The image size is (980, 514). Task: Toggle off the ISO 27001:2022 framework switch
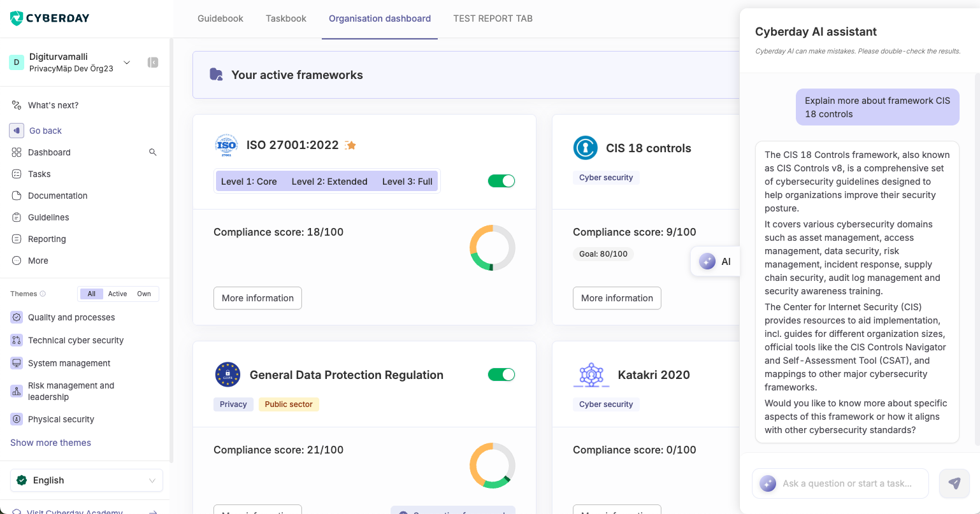(501, 181)
